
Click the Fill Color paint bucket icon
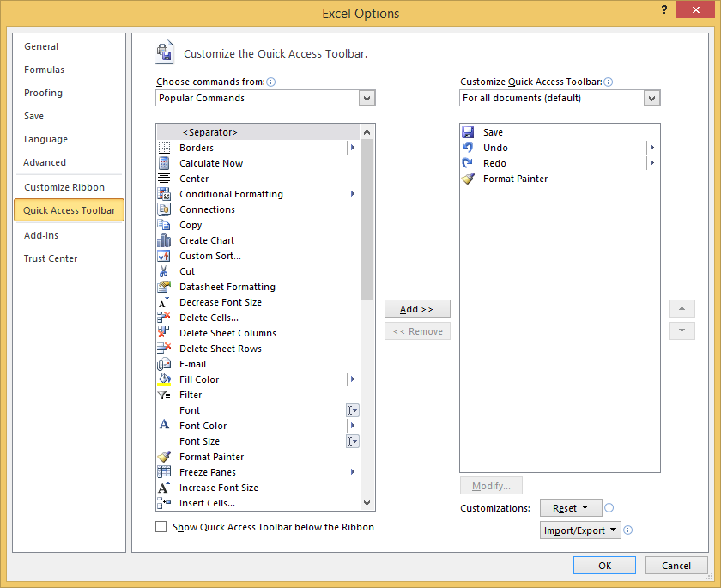(164, 379)
